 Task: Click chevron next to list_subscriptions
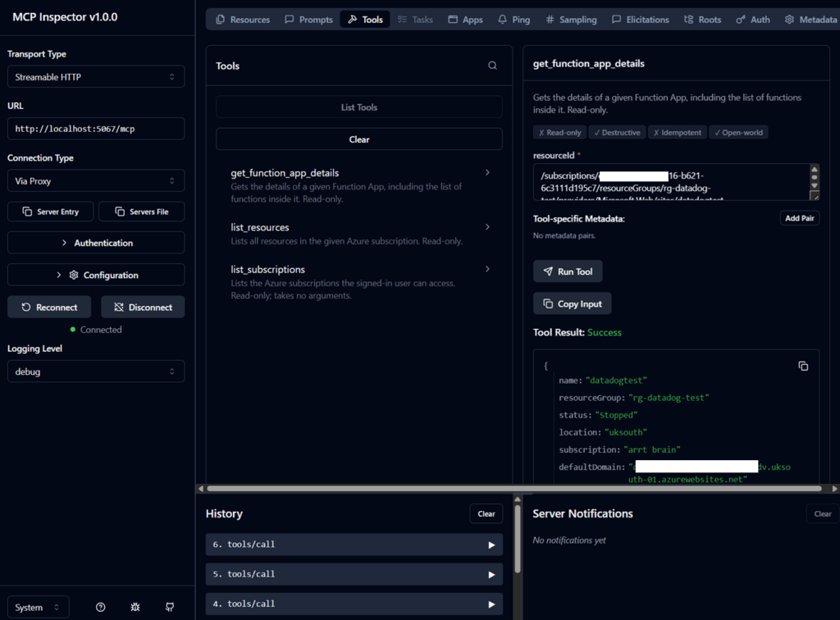pos(487,269)
